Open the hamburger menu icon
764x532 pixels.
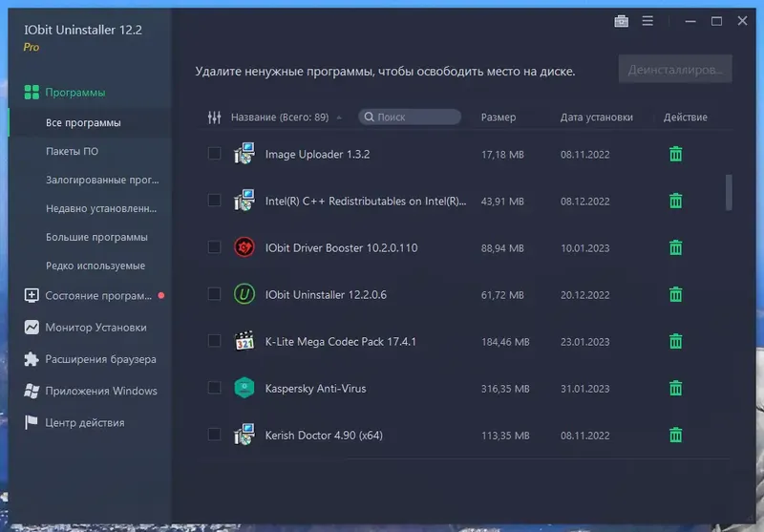647,21
